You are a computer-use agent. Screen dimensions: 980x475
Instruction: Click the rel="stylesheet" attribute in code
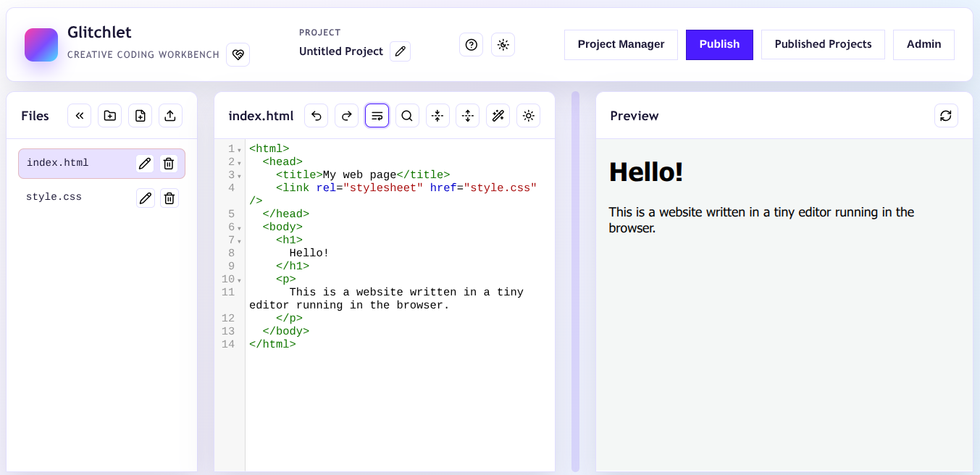(369, 188)
